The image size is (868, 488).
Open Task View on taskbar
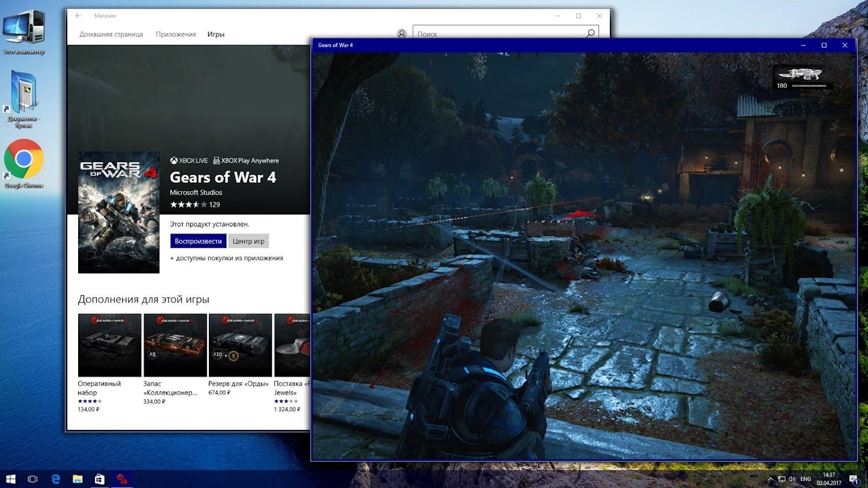(x=33, y=479)
